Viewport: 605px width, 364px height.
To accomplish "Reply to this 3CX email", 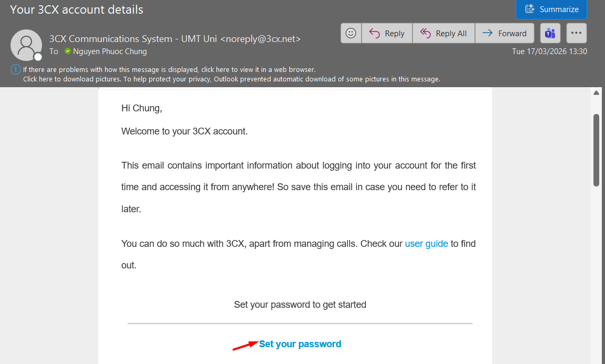I will click(x=387, y=33).
